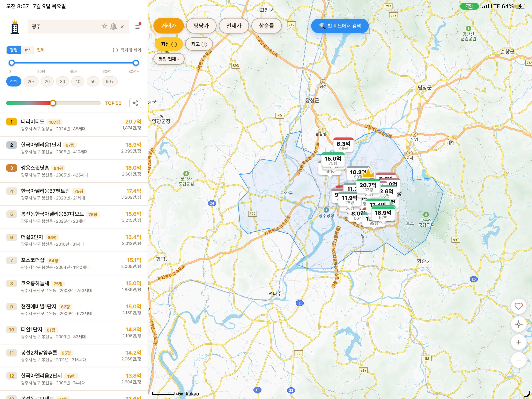Open 더리미티드 107평 listing row
The image size is (532, 399).
74,125
